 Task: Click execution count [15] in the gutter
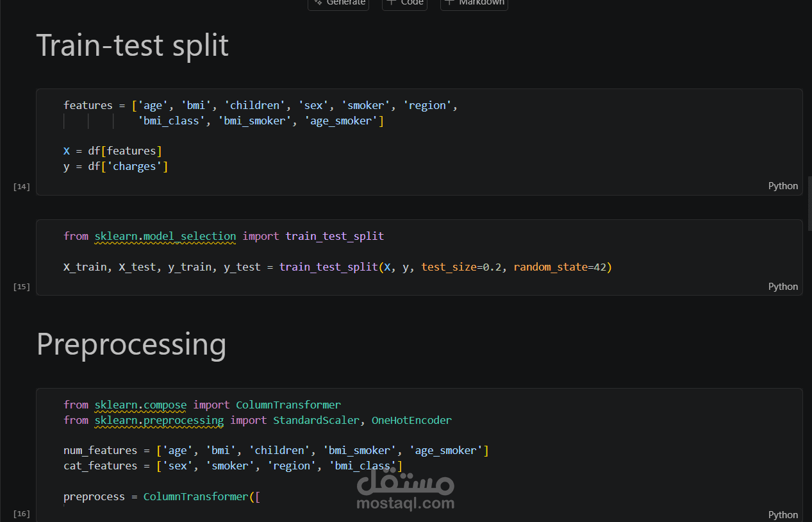(x=22, y=287)
